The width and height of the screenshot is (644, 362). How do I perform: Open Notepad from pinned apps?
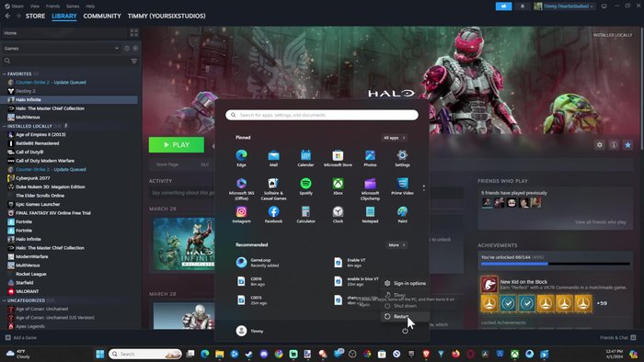point(370,215)
